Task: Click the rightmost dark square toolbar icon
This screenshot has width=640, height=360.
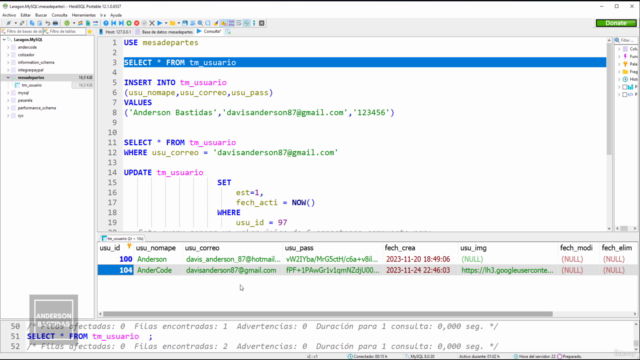Action: pyautogui.click(x=262, y=23)
